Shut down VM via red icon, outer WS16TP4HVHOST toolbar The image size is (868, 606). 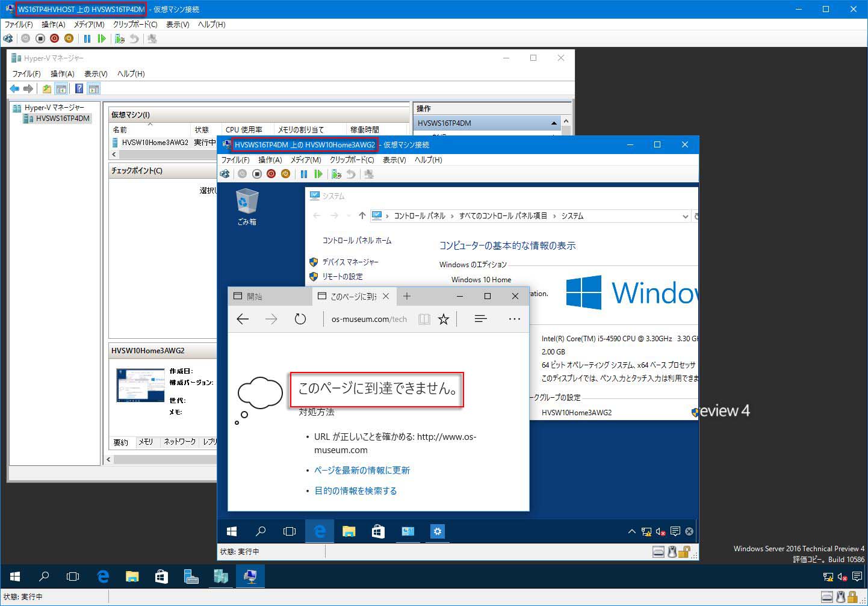[x=55, y=39]
